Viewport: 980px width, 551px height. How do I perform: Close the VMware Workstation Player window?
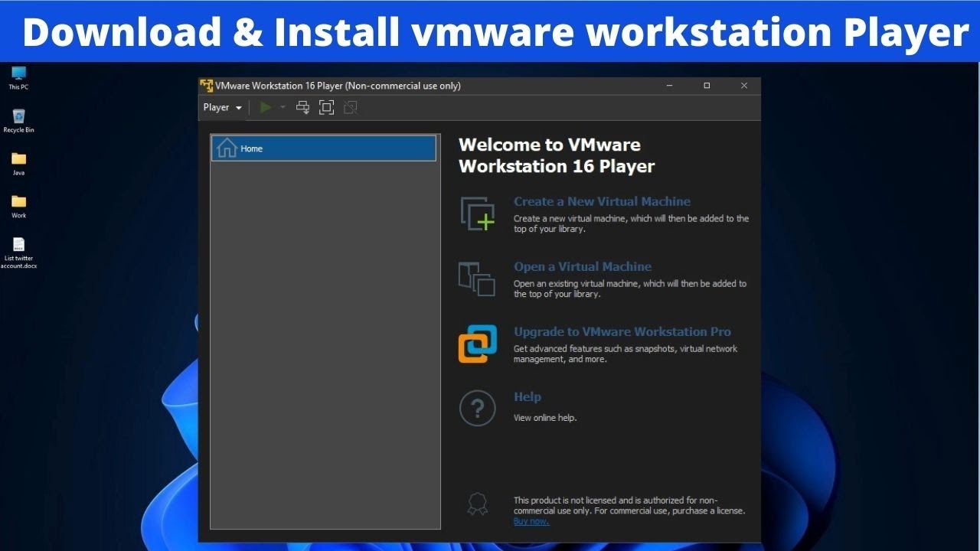coord(743,86)
